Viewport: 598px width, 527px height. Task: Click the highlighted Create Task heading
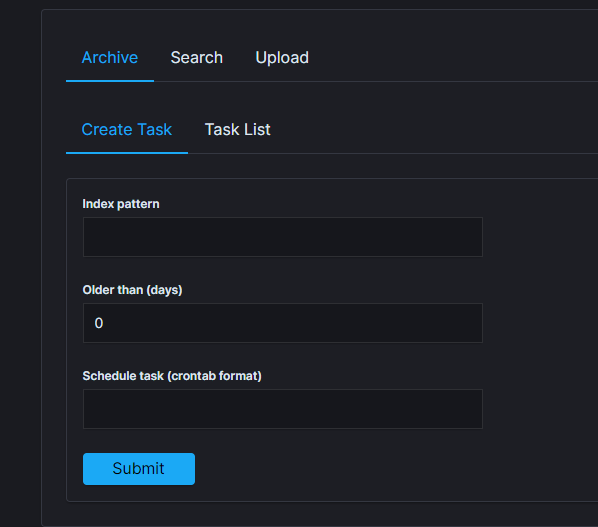click(x=127, y=130)
